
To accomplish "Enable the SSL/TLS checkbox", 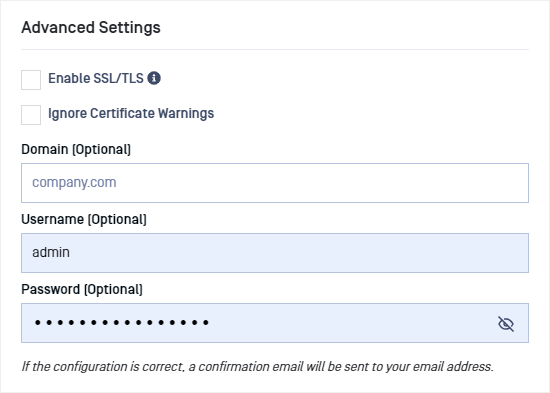I will (31, 80).
